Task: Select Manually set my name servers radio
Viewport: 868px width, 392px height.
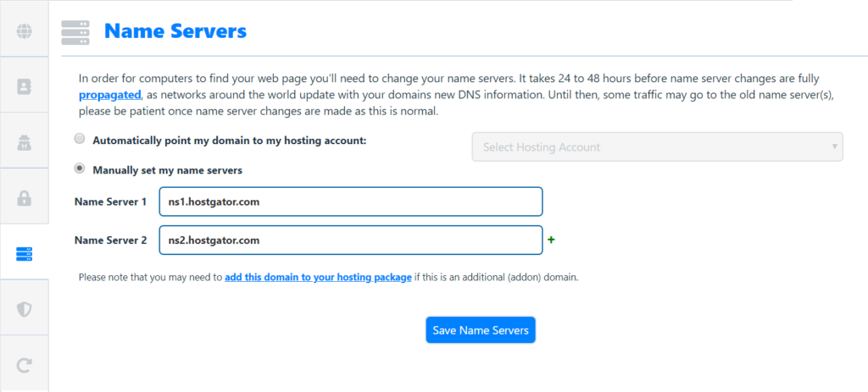Action: tap(80, 168)
